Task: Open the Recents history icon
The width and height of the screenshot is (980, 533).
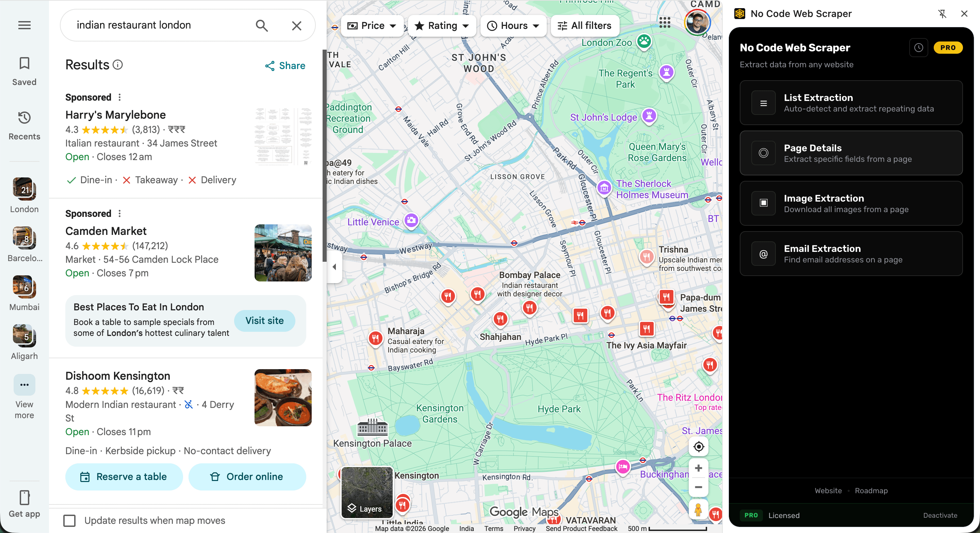Action: (x=24, y=118)
